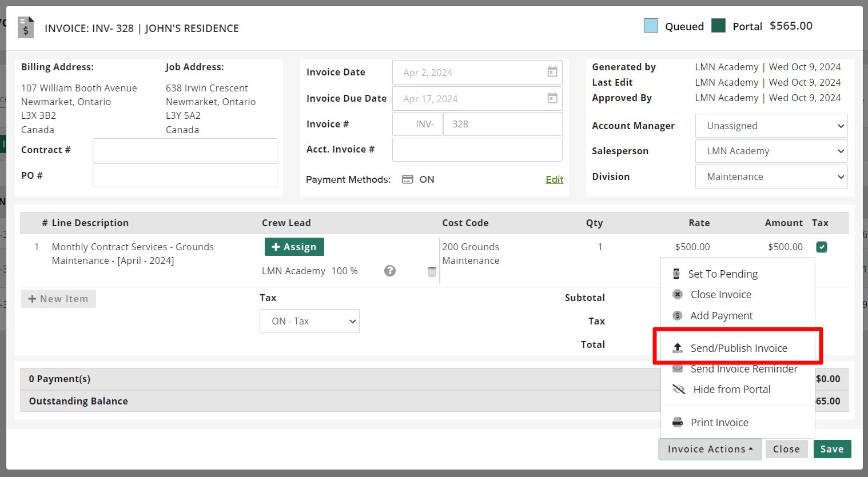This screenshot has width=868, height=477.
Task: Open the ON - Tax dropdown
Action: click(309, 321)
